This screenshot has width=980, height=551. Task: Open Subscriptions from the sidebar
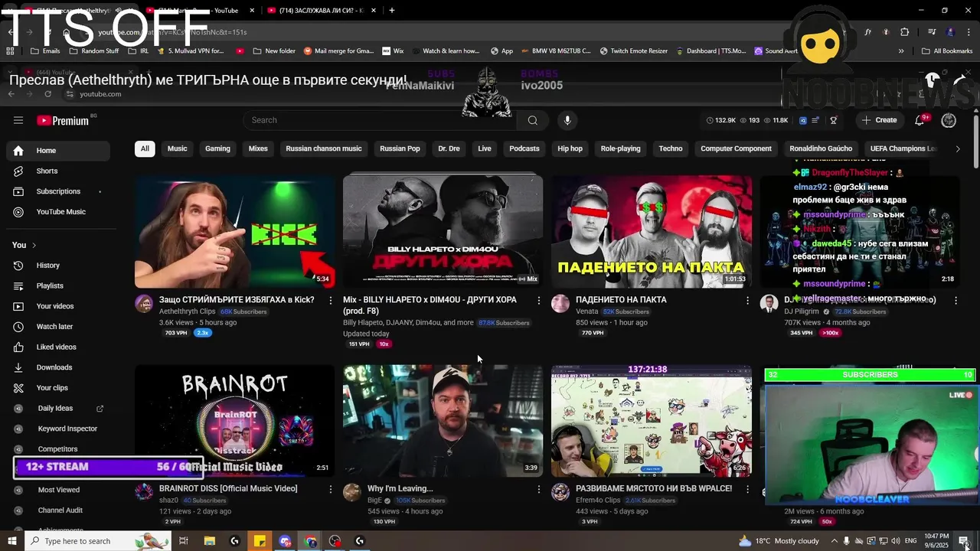[x=57, y=191]
